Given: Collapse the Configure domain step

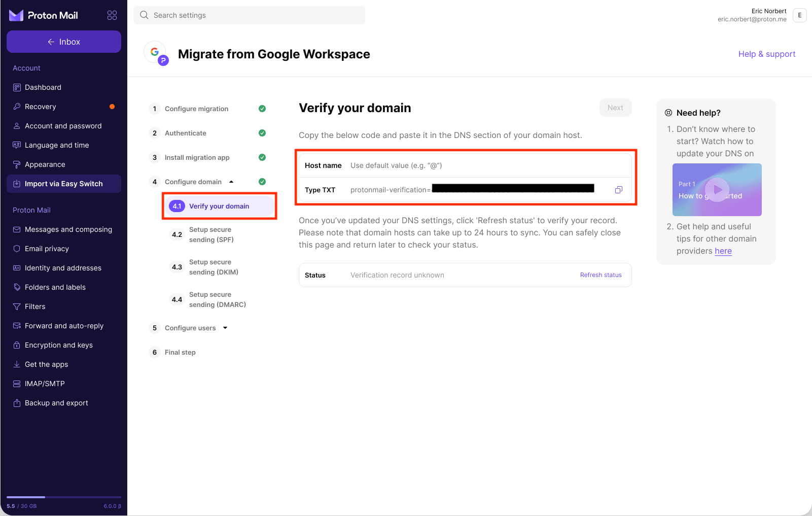Looking at the screenshot, I should coord(231,182).
